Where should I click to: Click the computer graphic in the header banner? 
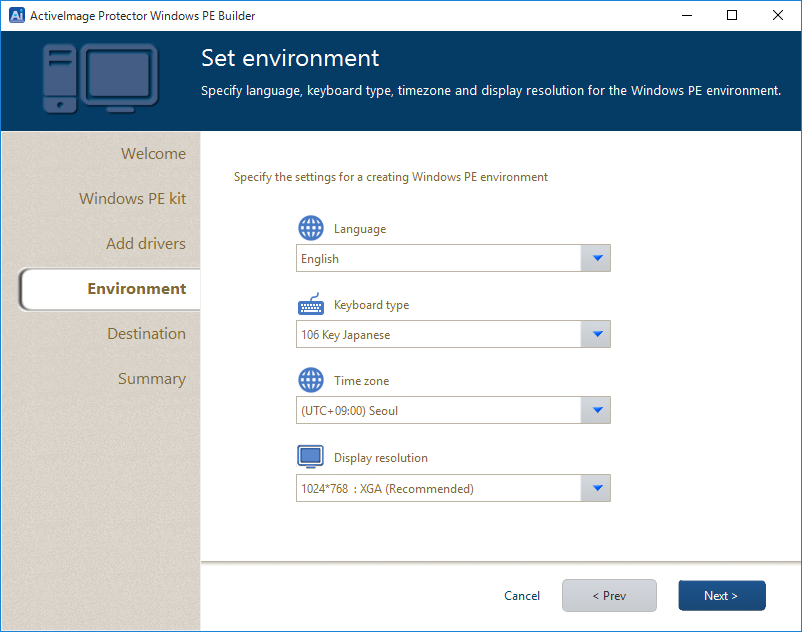tap(100, 78)
